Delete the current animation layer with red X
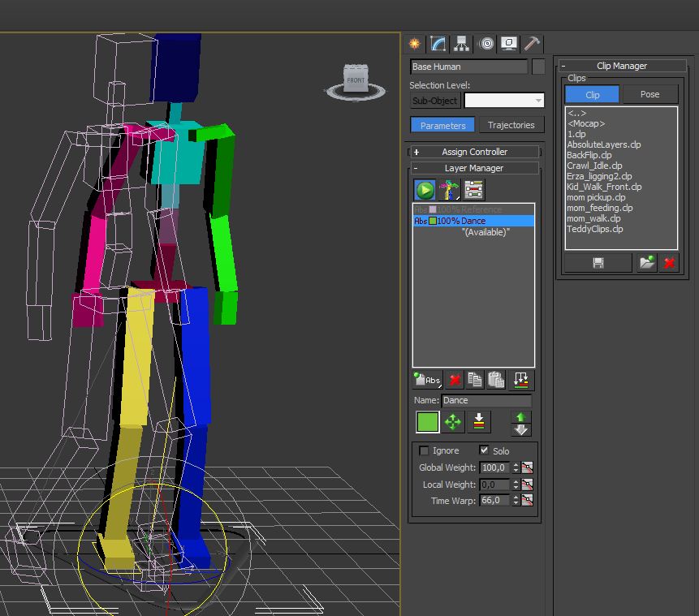The width and height of the screenshot is (699, 616). pyautogui.click(x=455, y=379)
